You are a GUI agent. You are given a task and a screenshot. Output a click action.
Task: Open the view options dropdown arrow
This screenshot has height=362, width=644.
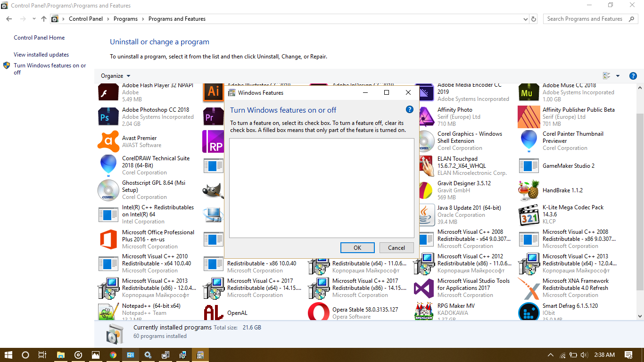(x=618, y=76)
